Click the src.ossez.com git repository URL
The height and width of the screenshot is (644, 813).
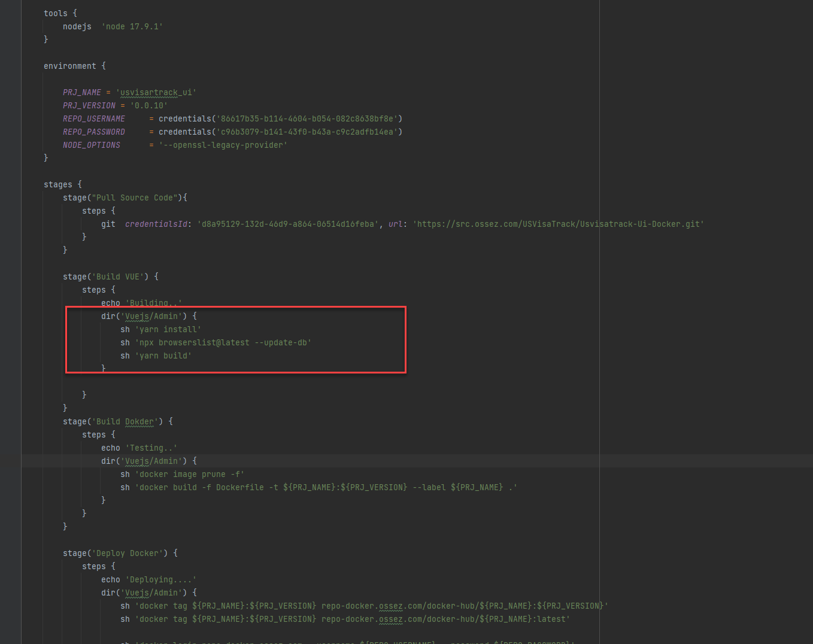pyautogui.click(x=558, y=224)
